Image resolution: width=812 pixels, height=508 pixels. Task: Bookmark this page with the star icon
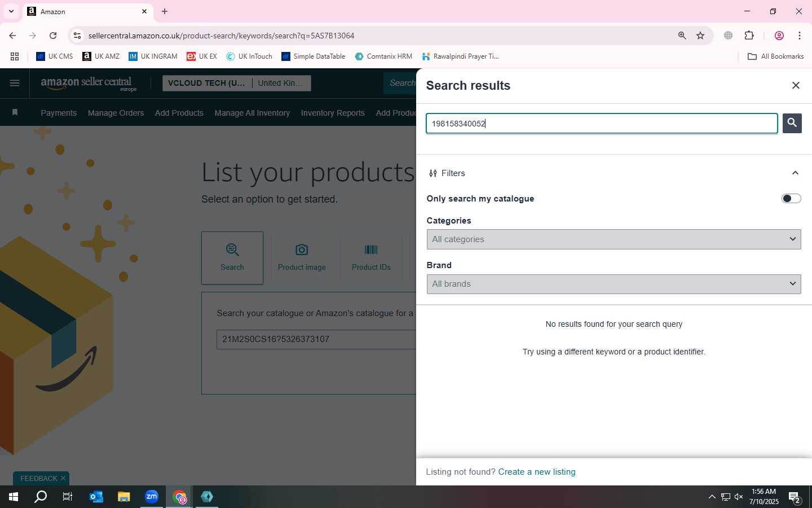(x=700, y=36)
